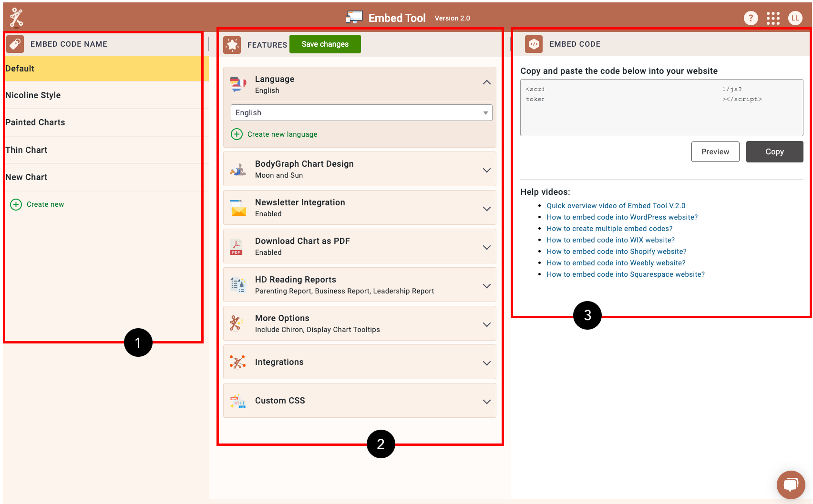
Task: Click the HD Reading Reports icon
Action: click(x=238, y=285)
